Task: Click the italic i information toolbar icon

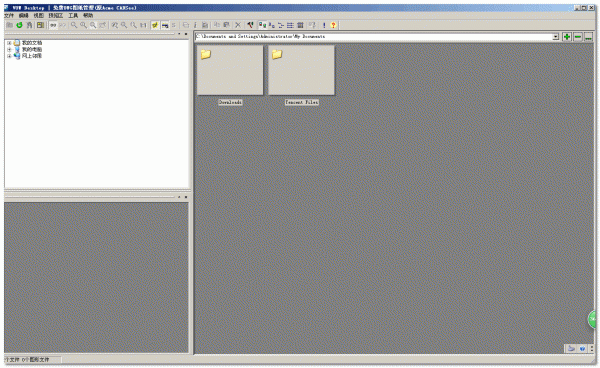Action: 195,25
